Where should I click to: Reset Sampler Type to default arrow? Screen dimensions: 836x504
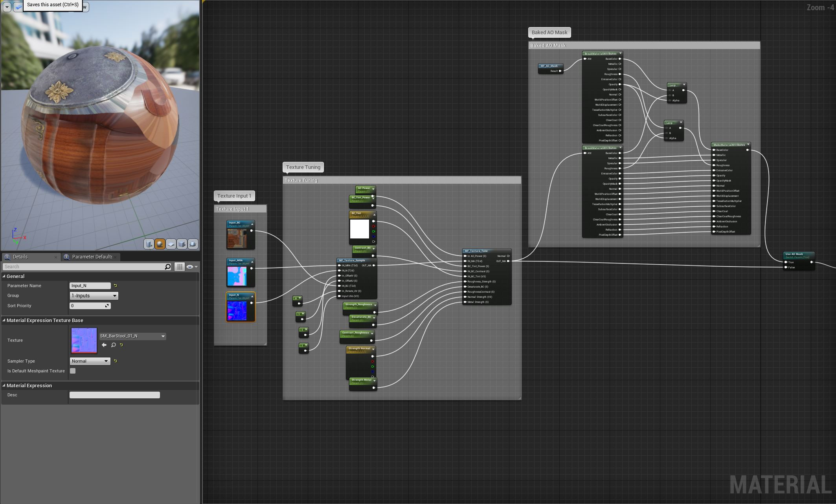click(115, 361)
